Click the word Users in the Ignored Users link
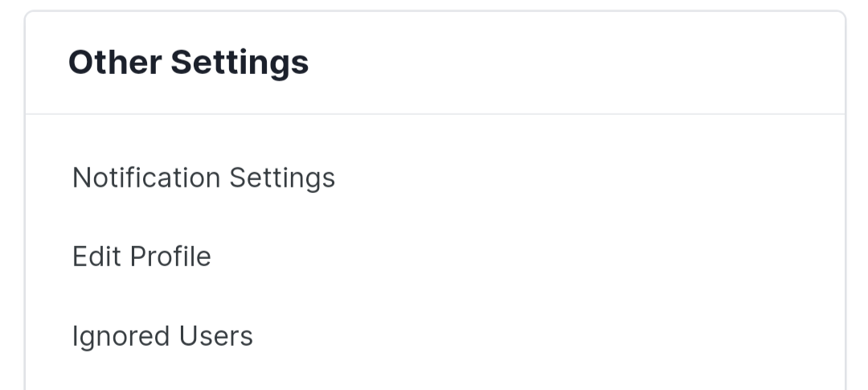Screen dimensions: 868x390 coord(216,336)
